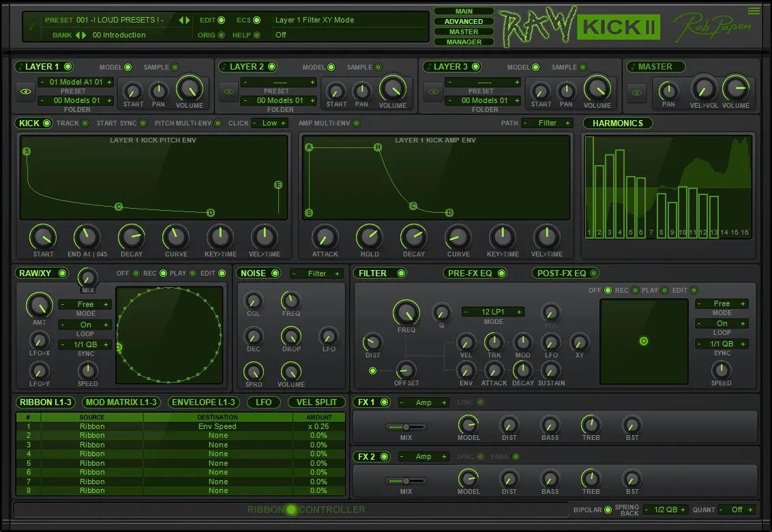Click the FX 2 MIX slider
Image resolution: width=772 pixels, height=532 pixels.
tap(406, 482)
